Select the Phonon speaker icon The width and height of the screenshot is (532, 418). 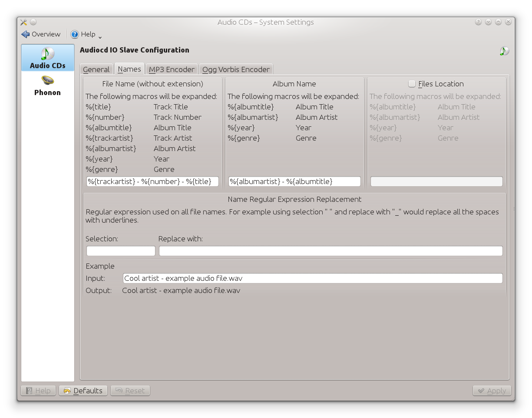pyautogui.click(x=48, y=81)
